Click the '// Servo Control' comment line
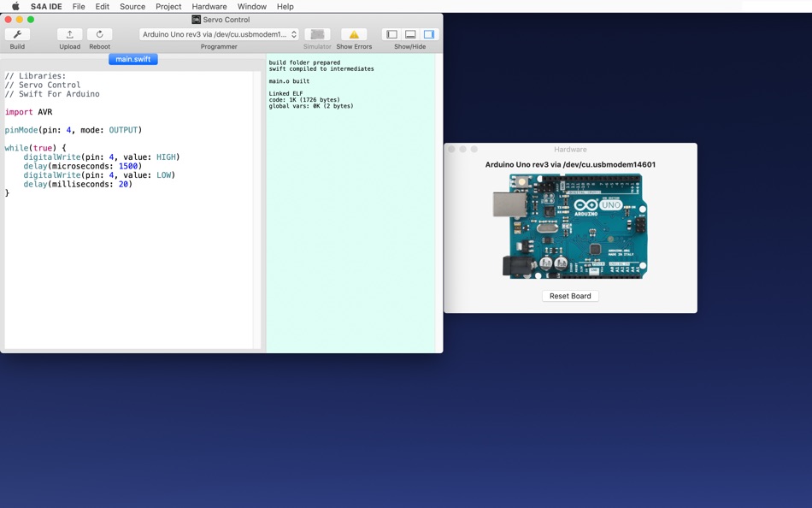This screenshot has width=812, height=508. coord(43,85)
